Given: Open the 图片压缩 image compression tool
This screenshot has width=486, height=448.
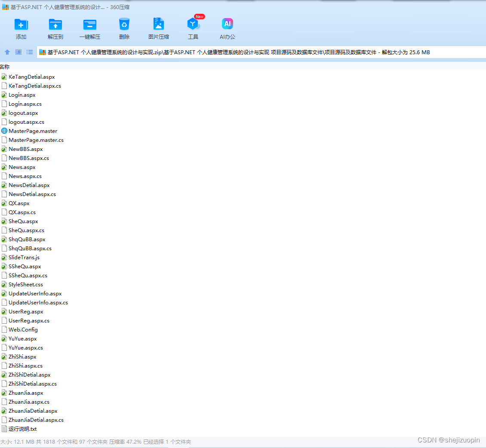Looking at the screenshot, I should (159, 24).
